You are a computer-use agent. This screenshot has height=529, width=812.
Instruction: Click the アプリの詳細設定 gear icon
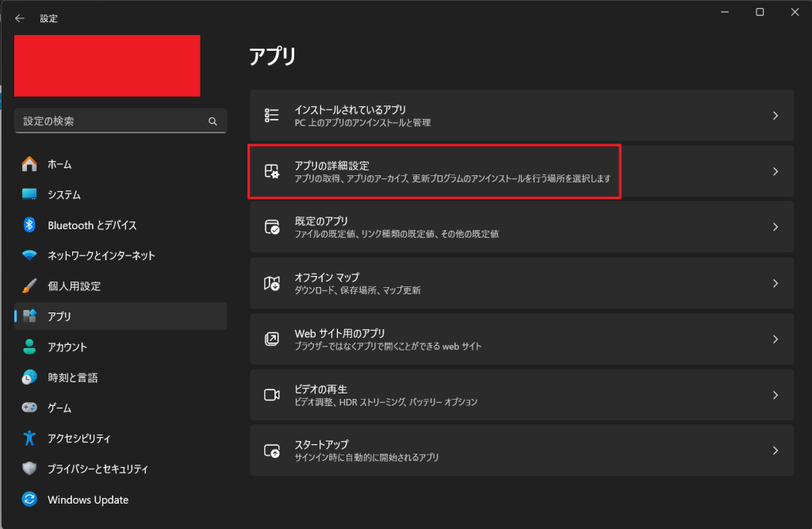271,171
